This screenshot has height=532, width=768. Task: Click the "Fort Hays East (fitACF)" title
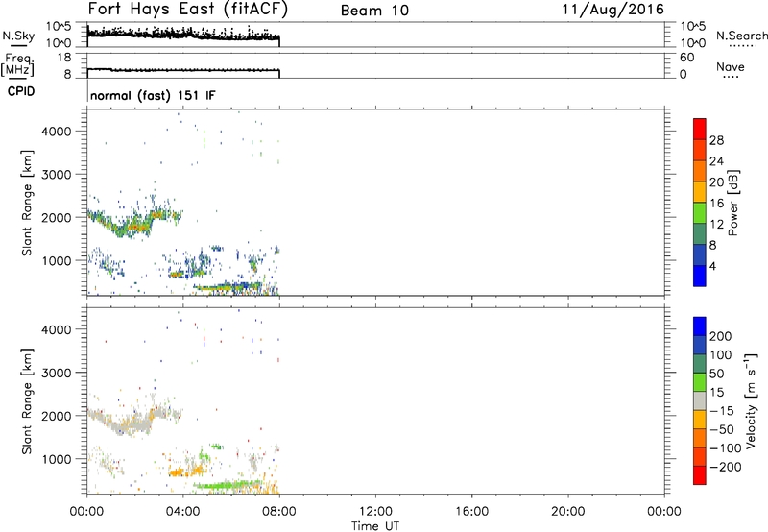[x=187, y=10]
